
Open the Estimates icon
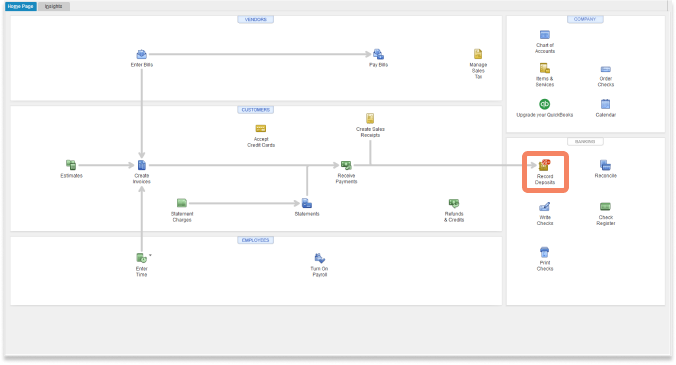(71, 165)
